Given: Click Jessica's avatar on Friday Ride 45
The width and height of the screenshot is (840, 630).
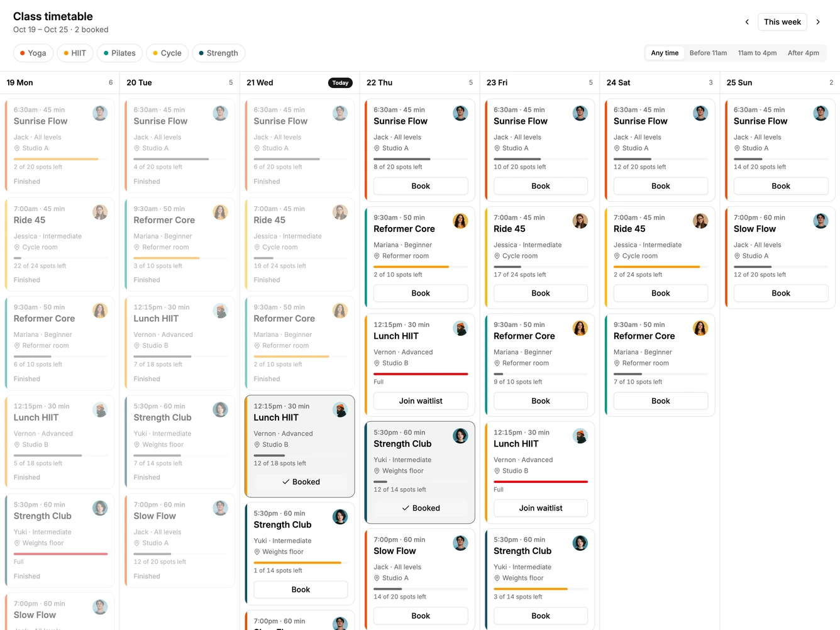Looking at the screenshot, I should coord(580,221).
